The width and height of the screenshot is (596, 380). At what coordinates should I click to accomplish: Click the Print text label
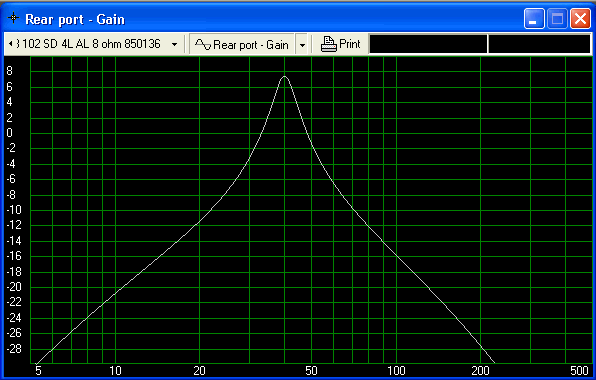coord(350,44)
